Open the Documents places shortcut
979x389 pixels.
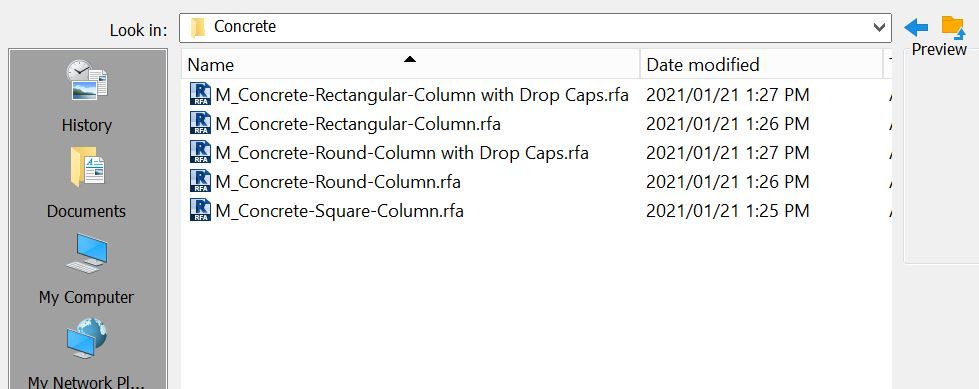[87, 182]
